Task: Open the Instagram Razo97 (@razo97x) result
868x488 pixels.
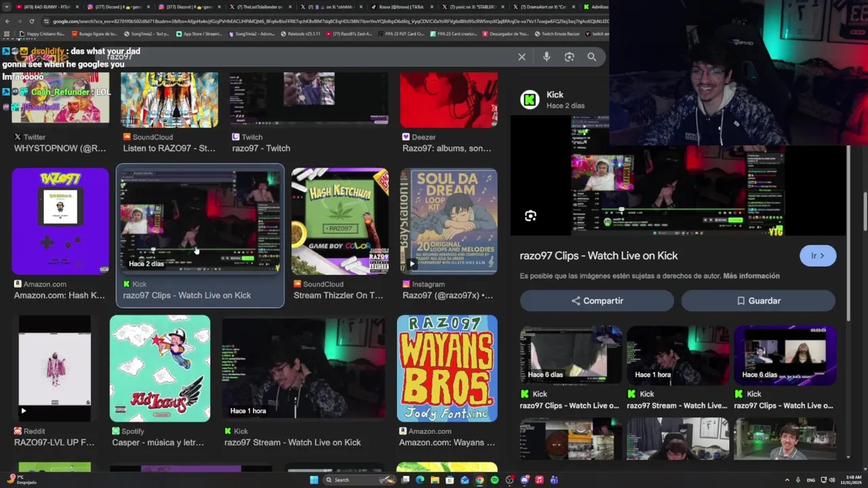Action: pyautogui.click(x=448, y=235)
